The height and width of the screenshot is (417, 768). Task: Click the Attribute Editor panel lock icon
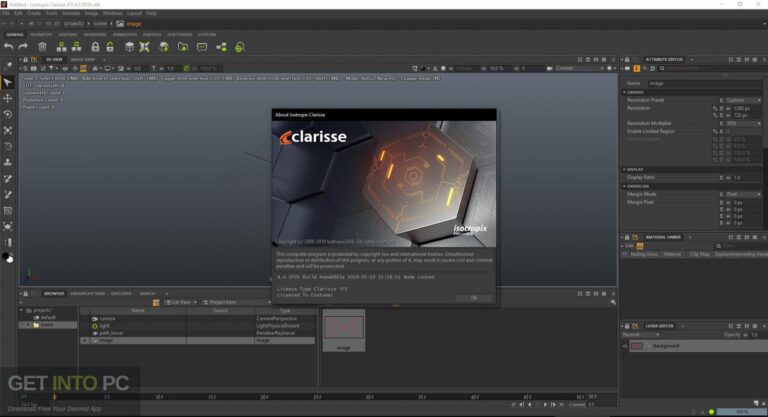click(x=627, y=60)
